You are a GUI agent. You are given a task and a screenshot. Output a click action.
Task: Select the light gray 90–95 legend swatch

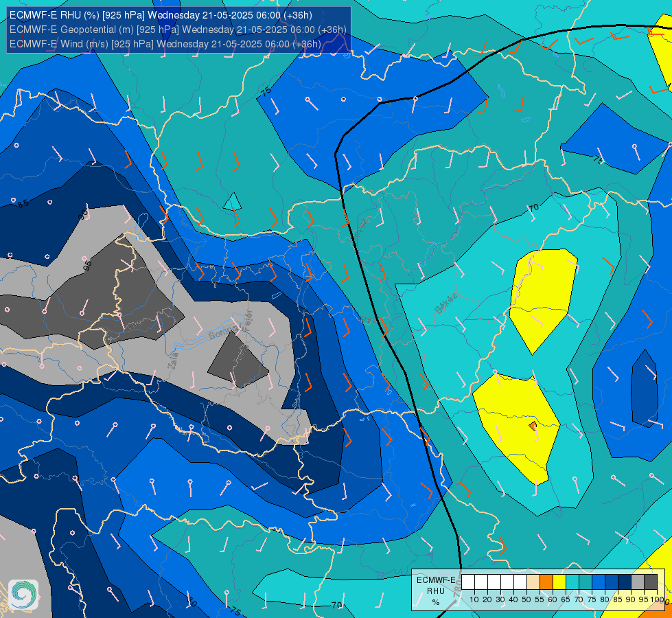point(638,582)
